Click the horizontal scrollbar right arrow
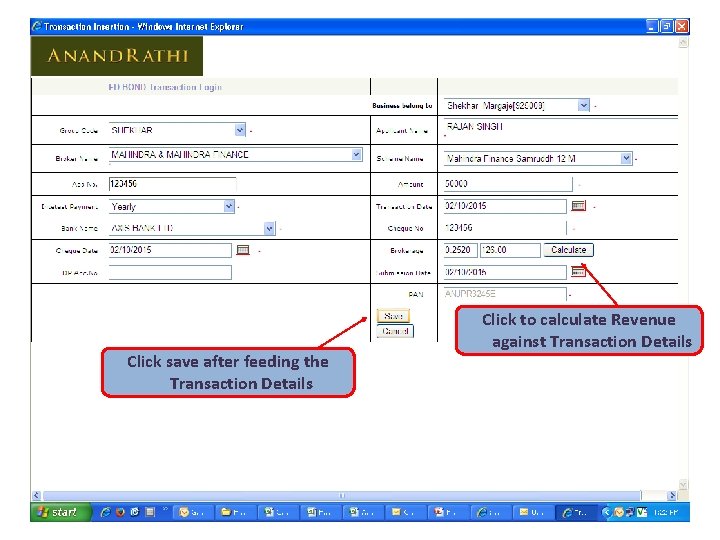 click(672, 495)
